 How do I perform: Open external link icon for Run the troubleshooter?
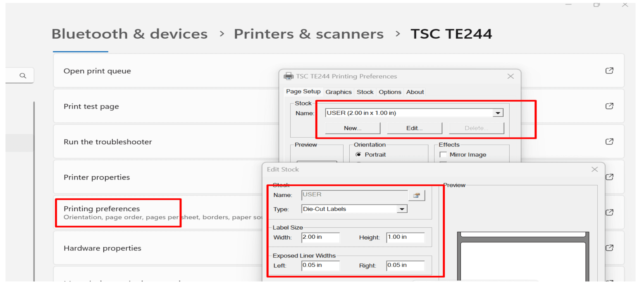[x=609, y=142]
